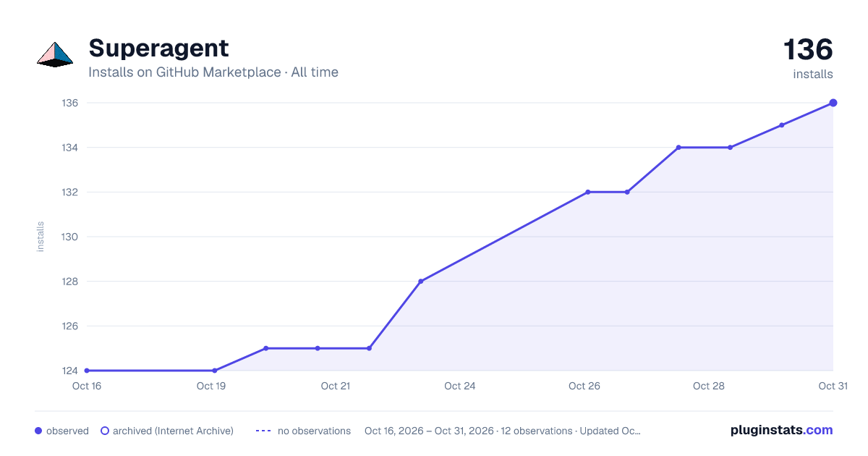Click the 136 y-axis tick label

(69, 103)
